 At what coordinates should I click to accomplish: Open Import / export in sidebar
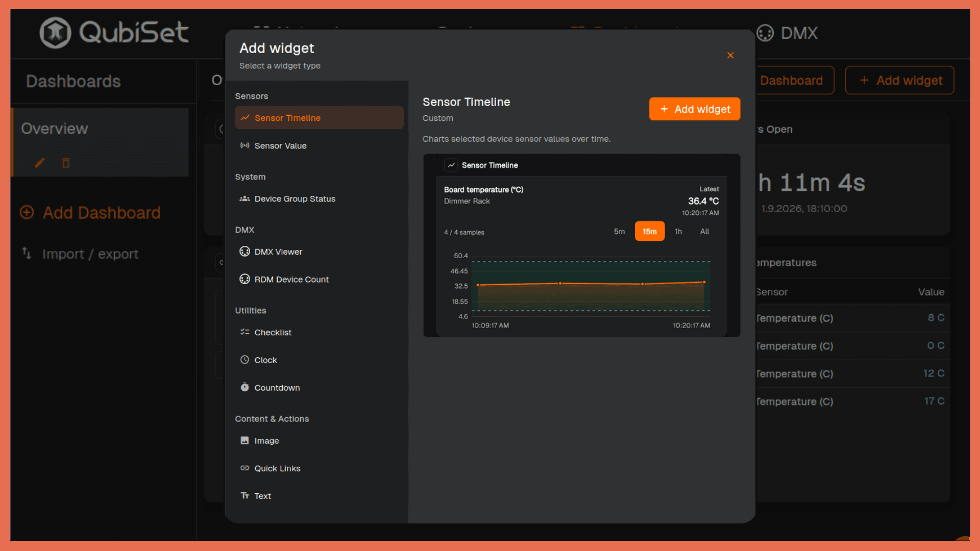tap(81, 254)
